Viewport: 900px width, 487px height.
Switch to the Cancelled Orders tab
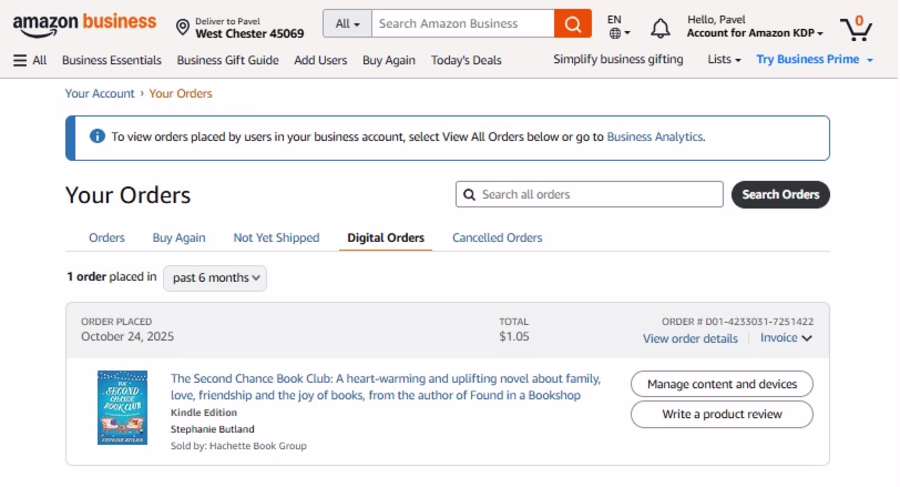[x=497, y=238]
